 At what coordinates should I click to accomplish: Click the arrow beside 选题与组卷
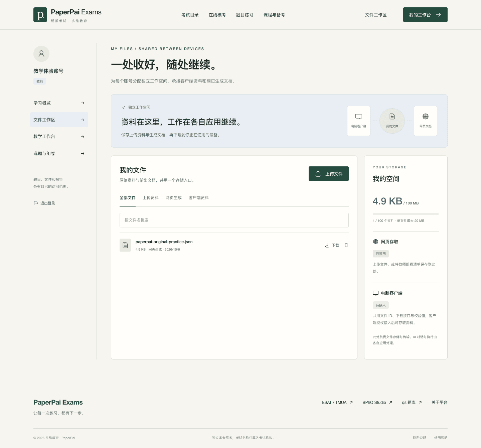pyautogui.click(x=83, y=154)
